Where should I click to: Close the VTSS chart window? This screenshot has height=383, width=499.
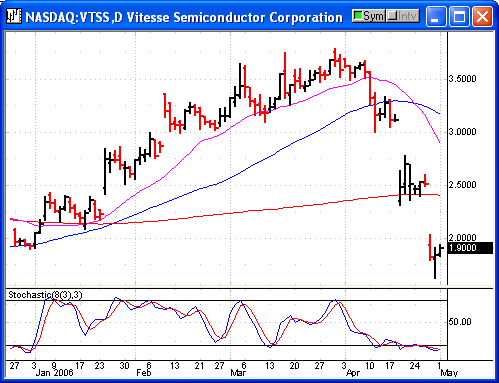click(x=482, y=16)
